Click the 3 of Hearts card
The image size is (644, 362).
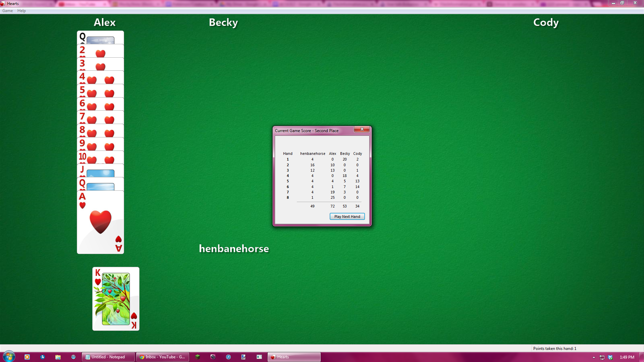tap(100, 64)
